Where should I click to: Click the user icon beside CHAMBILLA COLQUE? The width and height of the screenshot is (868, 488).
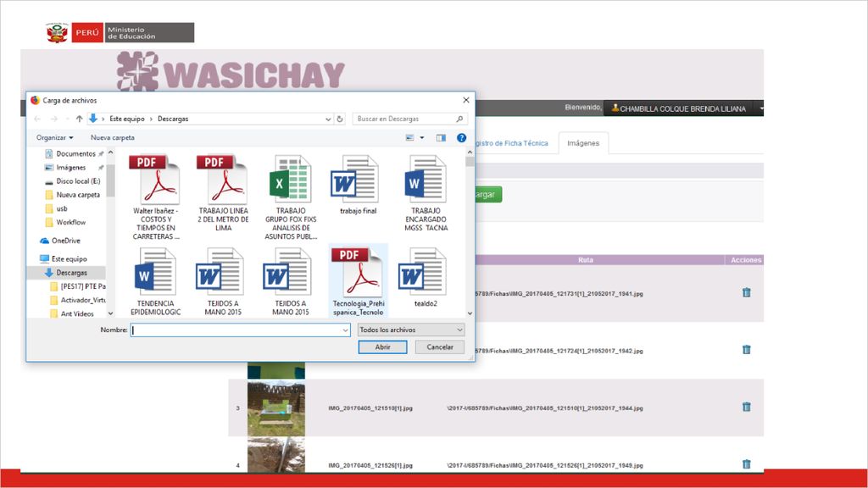click(x=615, y=108)
